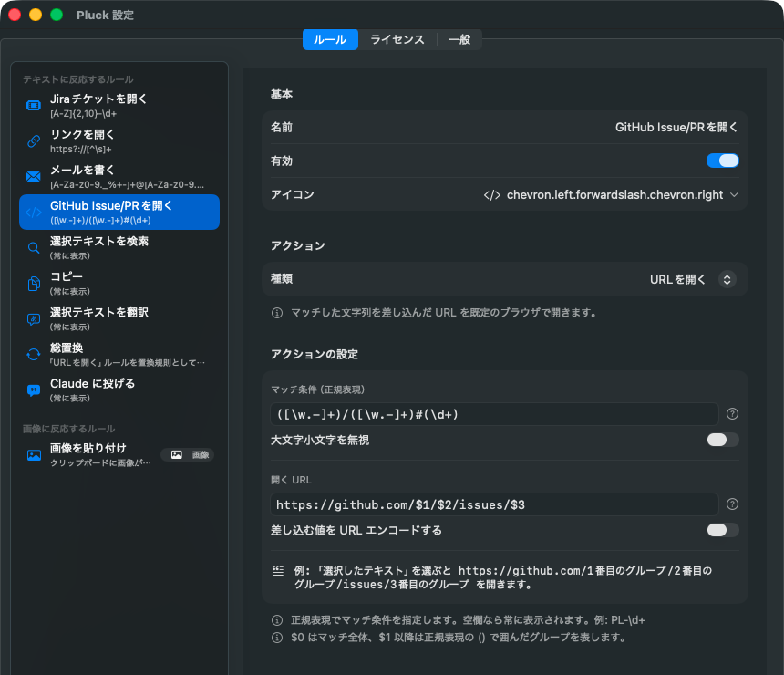Click the アクションの設定 heading
Screen dimensions: 784x675
pos(314,354)
